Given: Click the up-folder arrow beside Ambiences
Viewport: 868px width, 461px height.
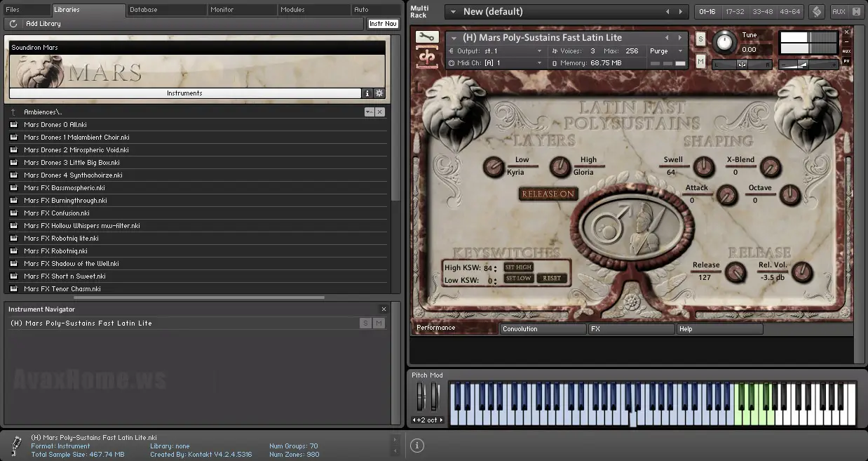Looking at the screenshot, I should pyautogui.click(x=13, y=112).
